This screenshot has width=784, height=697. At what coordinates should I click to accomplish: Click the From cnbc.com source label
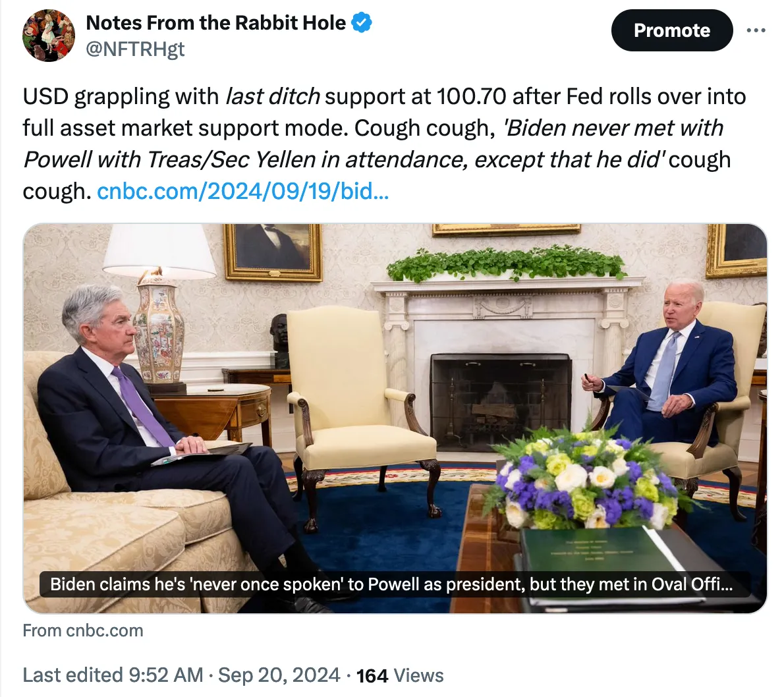(83, 630)
